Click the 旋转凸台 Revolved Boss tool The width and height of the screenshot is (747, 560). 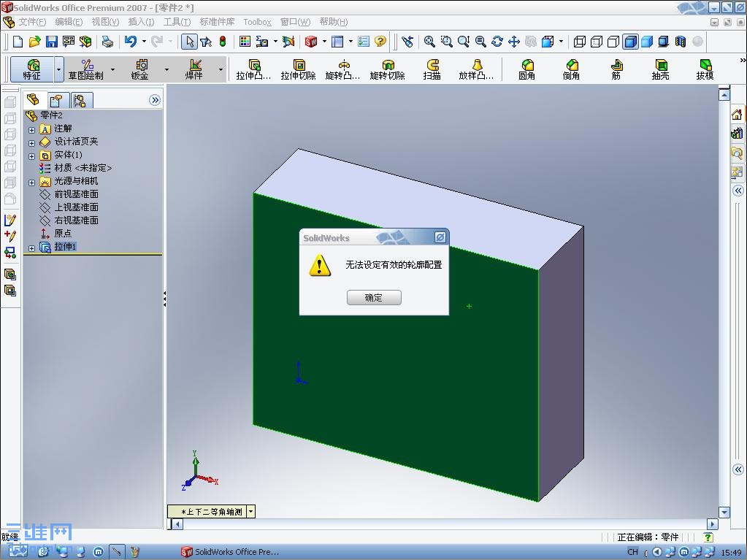(342, 69)
